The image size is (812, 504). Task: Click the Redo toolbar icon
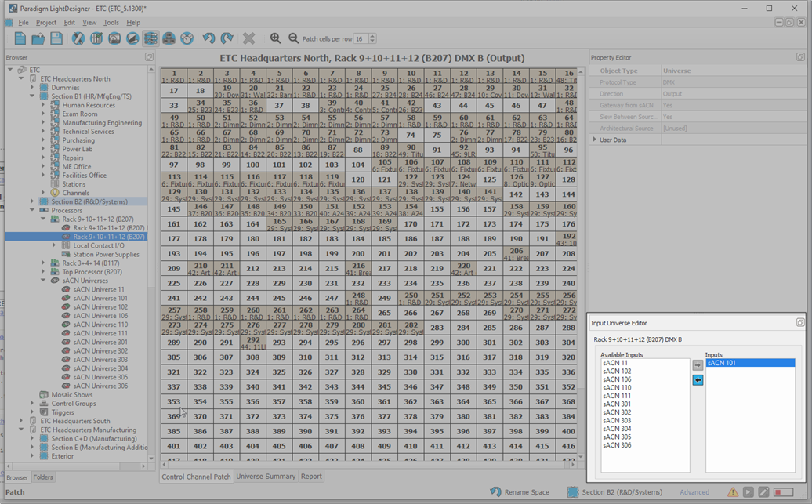226,38
